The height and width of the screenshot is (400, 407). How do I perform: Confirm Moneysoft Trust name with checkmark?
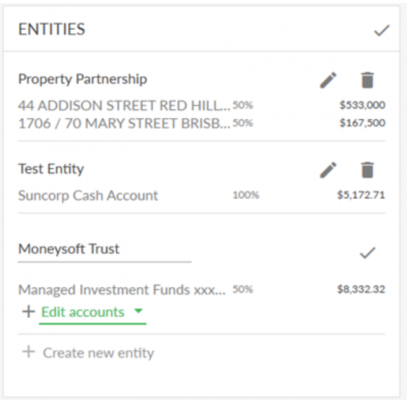tap(368, 253)
